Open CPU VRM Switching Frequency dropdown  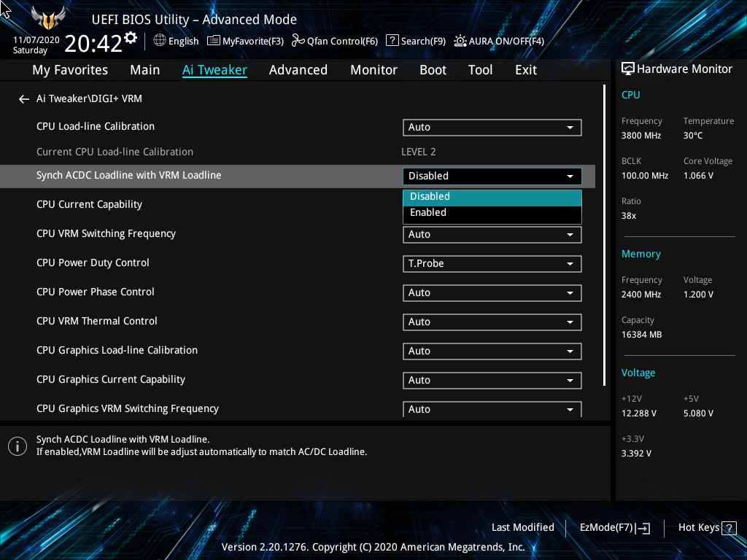click(x=492, y=235)
